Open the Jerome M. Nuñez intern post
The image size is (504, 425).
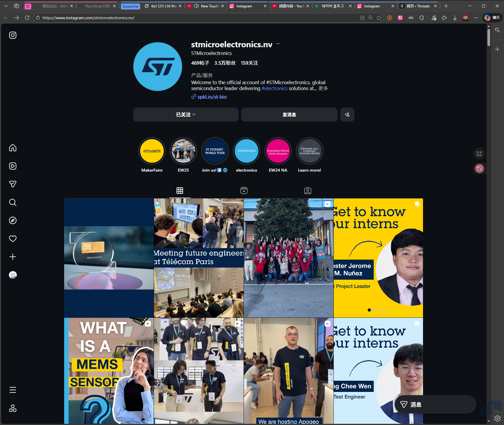click(x=378, y=258)
